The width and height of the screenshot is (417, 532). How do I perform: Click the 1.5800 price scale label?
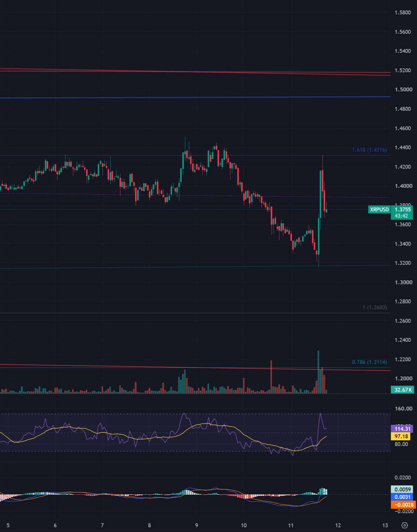coord(403,13)
